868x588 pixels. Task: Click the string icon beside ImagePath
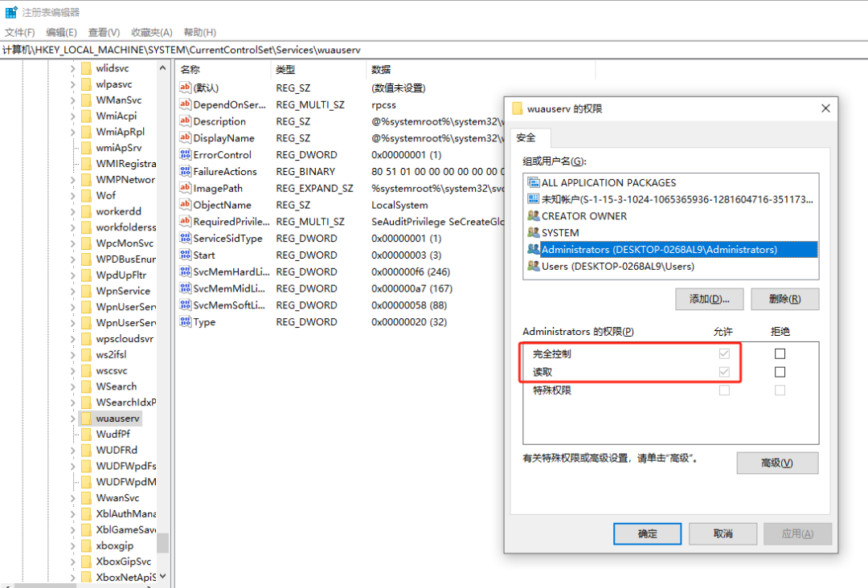[x=185, y=188]
